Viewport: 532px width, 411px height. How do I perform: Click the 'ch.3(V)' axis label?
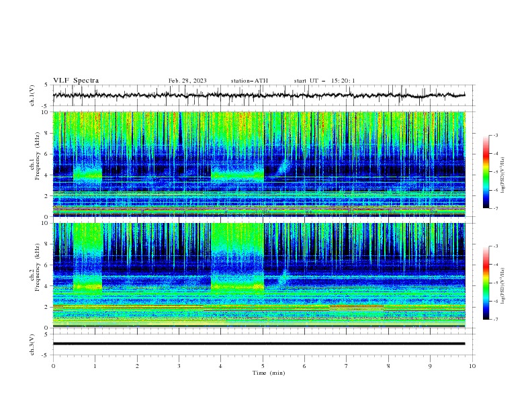[x=32, y=345]
